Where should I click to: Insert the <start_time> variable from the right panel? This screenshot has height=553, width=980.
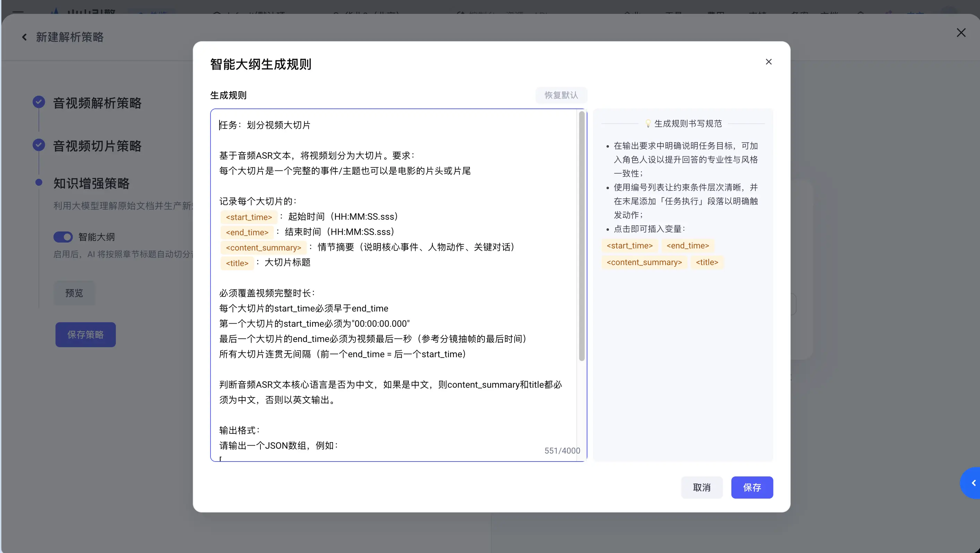(x=630, y=246)
